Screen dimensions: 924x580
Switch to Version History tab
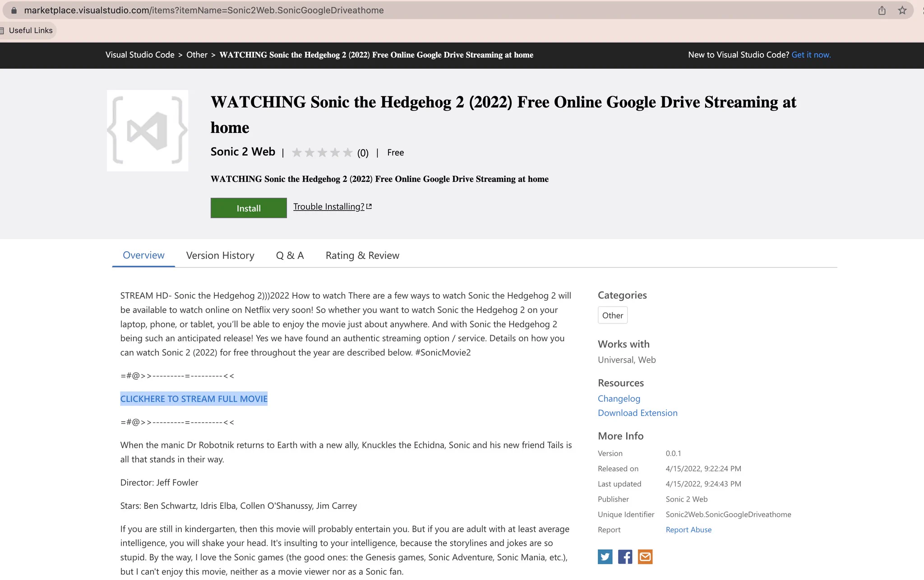(x=220, y=255)
